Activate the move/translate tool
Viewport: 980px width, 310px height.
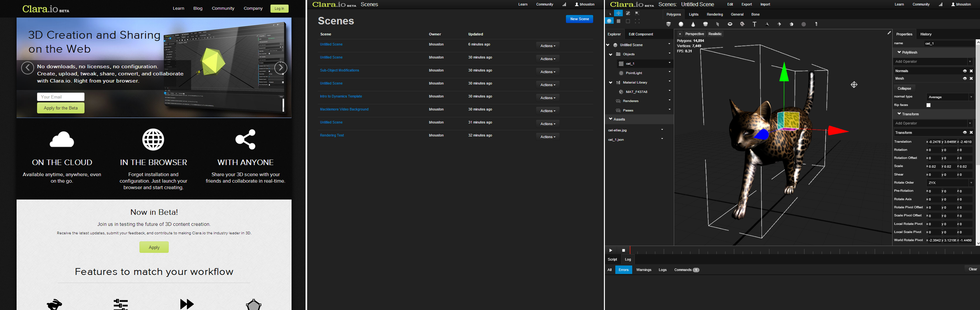(x=619, y=13)
